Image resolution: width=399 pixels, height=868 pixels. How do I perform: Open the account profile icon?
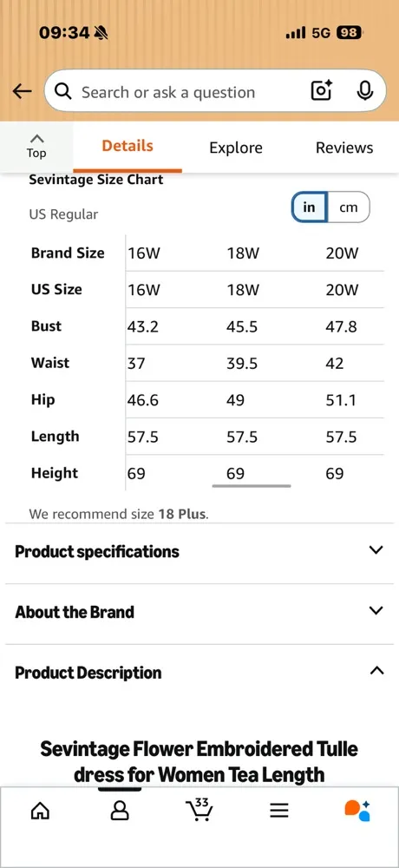pyautogui.click(x=119, y=811)
